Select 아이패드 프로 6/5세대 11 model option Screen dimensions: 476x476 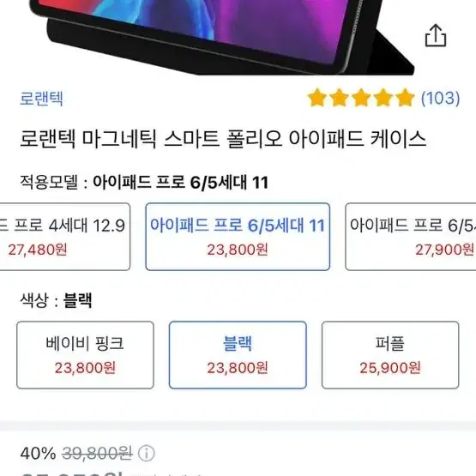coord(238,237)
